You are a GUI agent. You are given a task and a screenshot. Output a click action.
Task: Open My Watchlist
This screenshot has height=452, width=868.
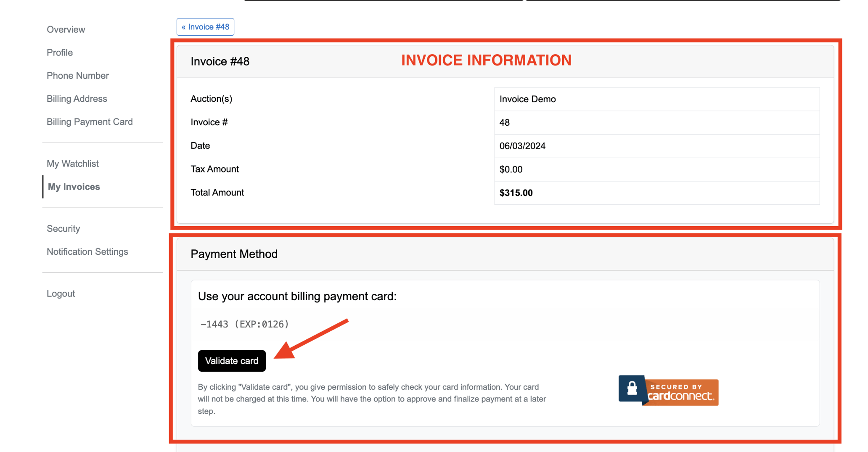pyautogui.click(x=72, y=164)
